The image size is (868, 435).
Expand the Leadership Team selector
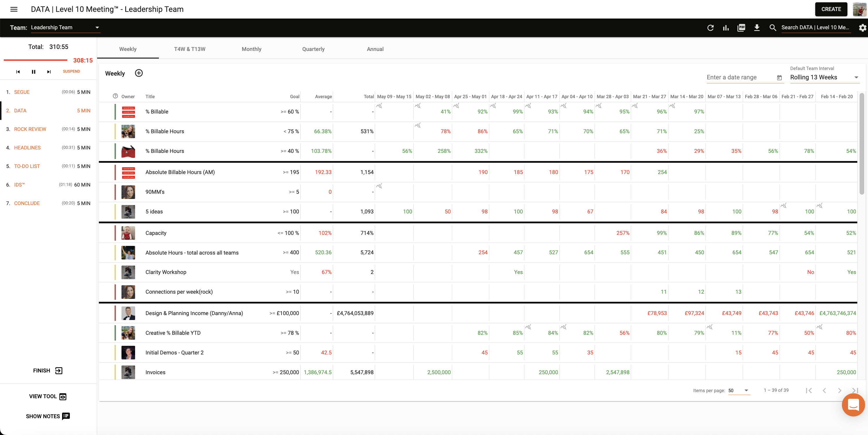point(97,27)
